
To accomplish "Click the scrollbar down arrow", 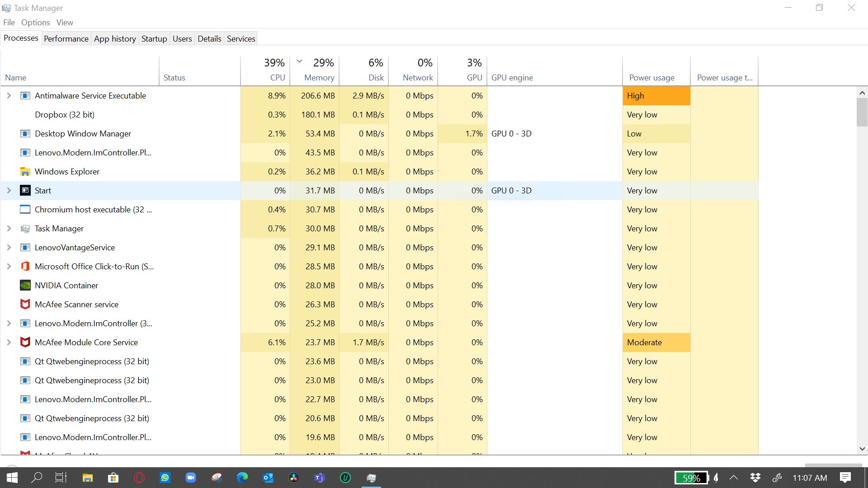I will 862,449.
